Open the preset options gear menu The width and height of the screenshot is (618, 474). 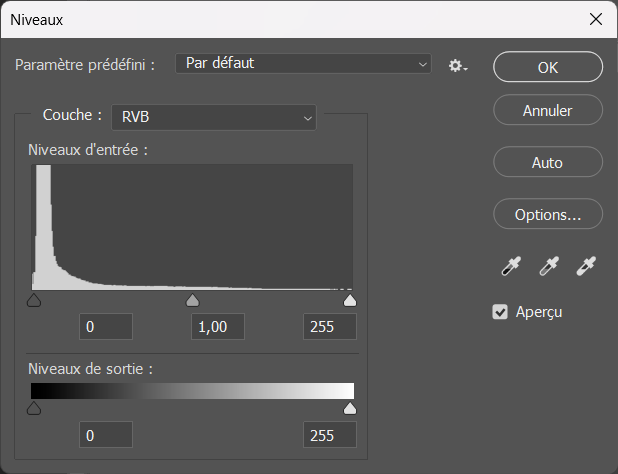pos(457,65)
